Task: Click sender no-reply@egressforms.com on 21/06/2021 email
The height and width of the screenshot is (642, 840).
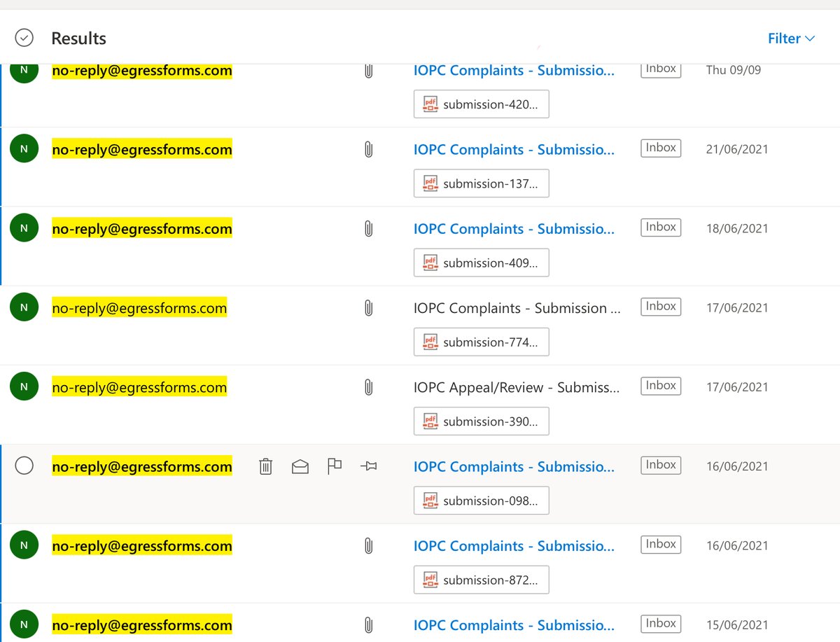Action: [x=142, y=149]
